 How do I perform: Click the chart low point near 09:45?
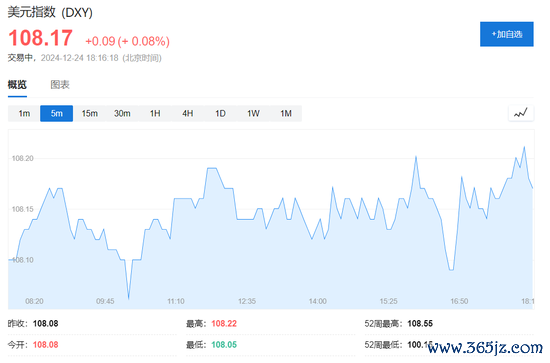[x=129, y=298]
